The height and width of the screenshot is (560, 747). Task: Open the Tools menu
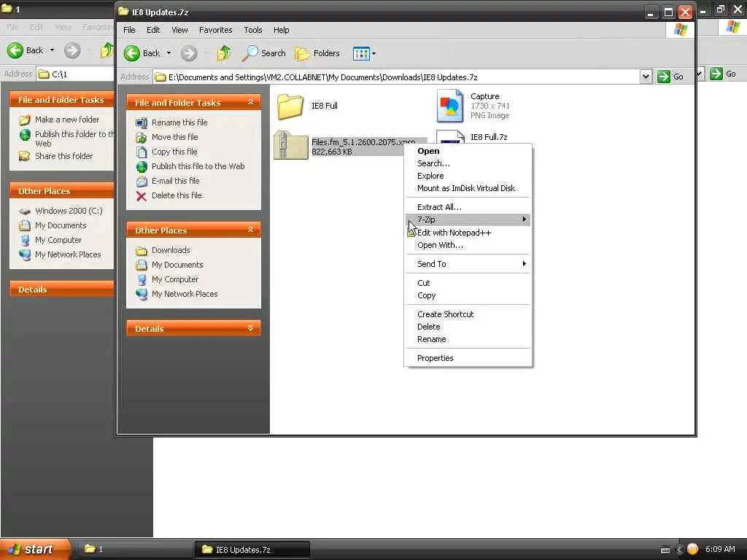click(x=253, y=30)
